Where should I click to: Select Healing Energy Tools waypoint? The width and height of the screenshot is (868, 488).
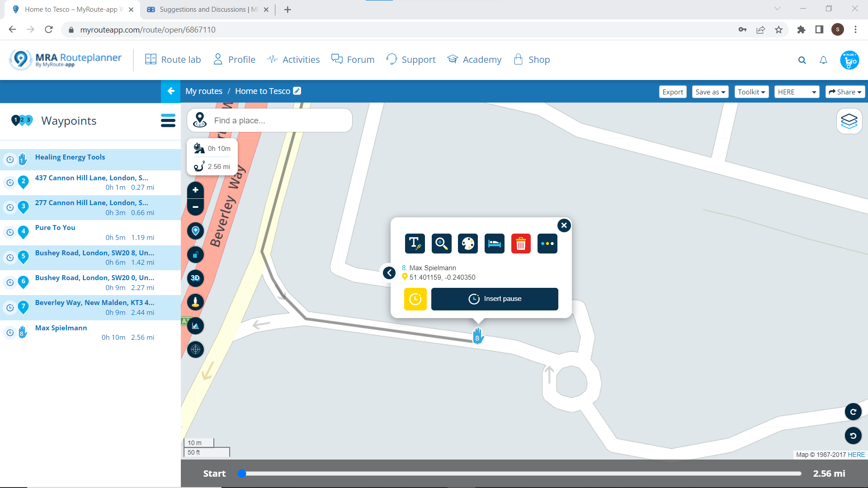point(90,159)
